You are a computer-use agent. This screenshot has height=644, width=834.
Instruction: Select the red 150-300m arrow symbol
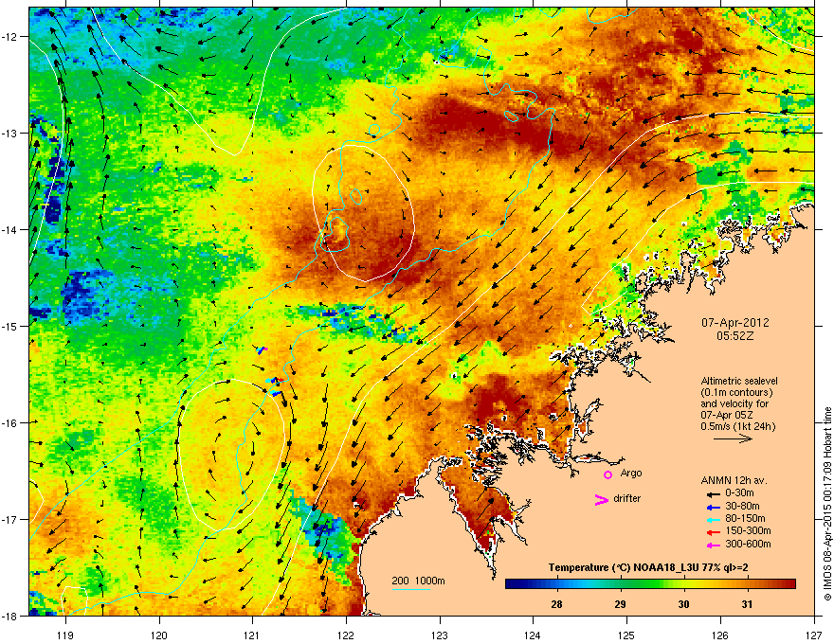tap(713, 532)
